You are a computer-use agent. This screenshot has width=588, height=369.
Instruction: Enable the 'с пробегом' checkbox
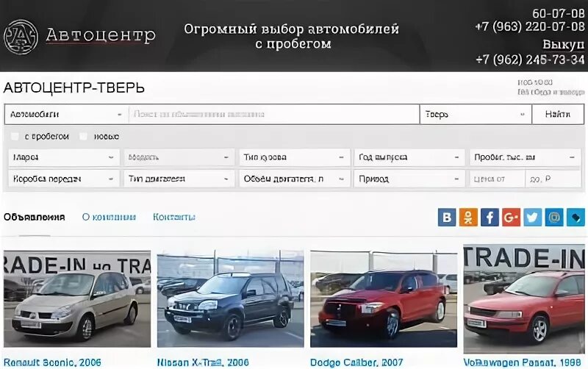click(15, 137)
